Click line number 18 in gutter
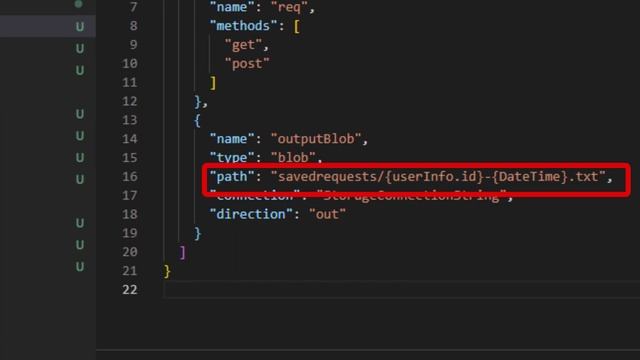640x360 pixels. (130, 214)
